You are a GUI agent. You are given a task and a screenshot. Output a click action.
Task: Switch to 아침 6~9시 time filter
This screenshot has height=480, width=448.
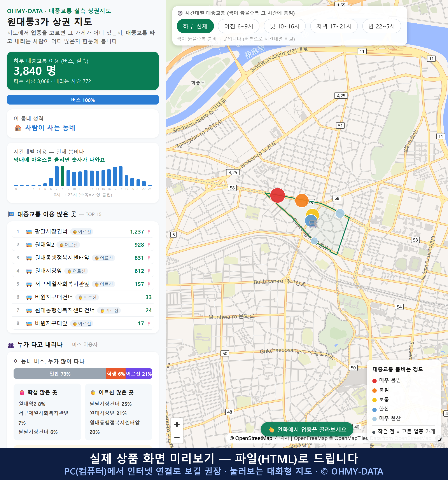point(239,26)
